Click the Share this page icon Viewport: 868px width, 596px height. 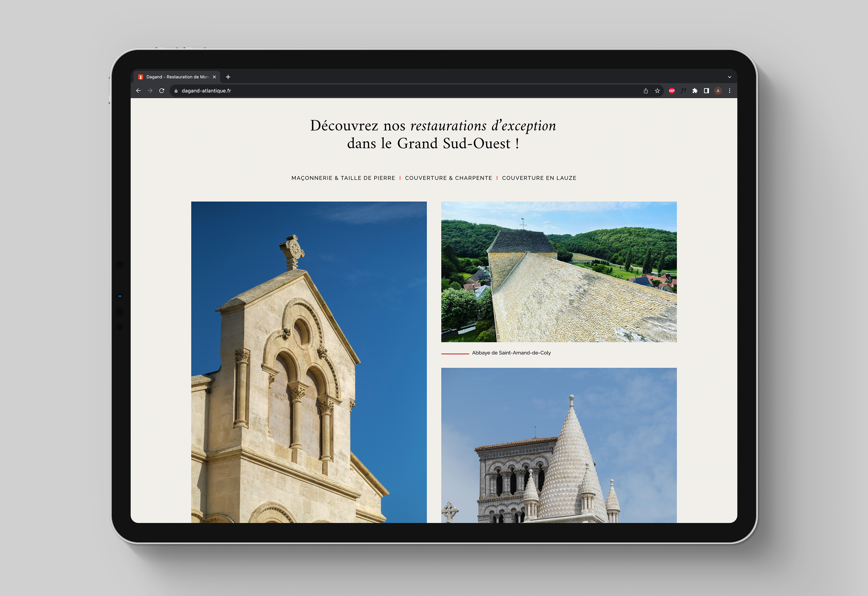tap(646, 91)
